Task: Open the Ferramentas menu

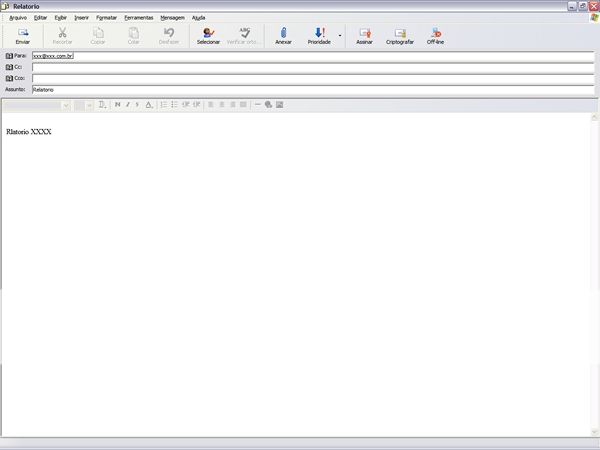Action: pyautogui.click(x=138, y=17)
